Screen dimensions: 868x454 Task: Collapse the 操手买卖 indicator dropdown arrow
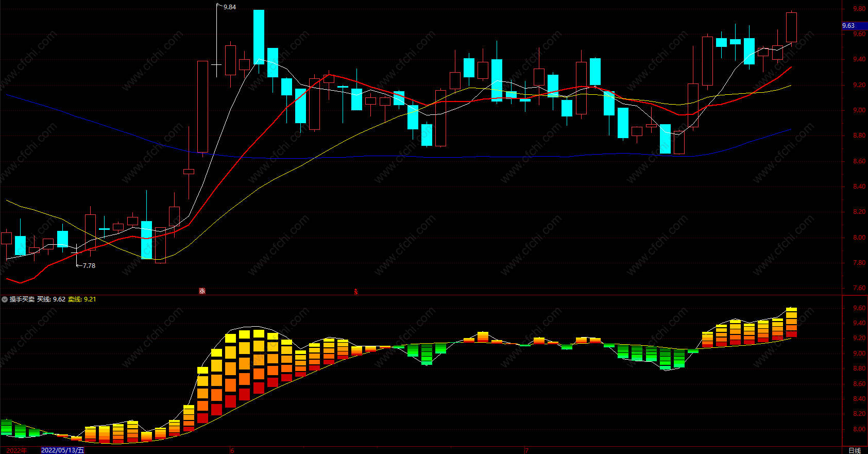tap(5, 299)
